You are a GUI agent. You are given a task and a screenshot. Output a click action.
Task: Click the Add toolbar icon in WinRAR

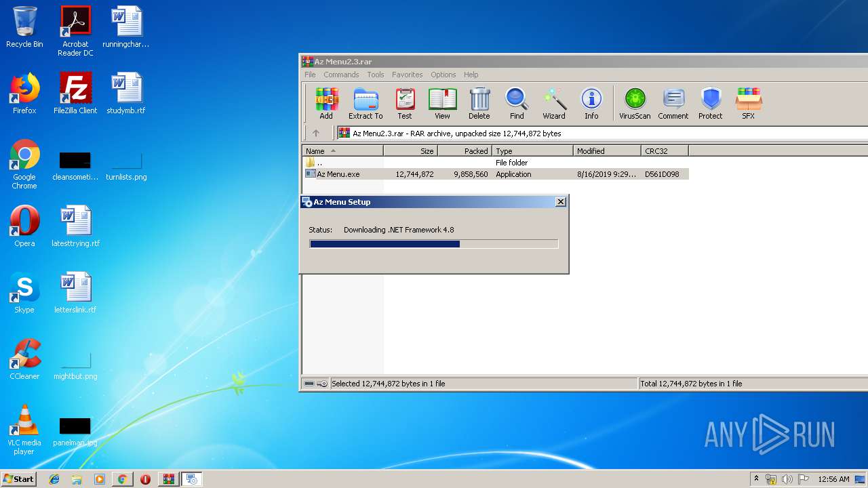tap(326, 104)
